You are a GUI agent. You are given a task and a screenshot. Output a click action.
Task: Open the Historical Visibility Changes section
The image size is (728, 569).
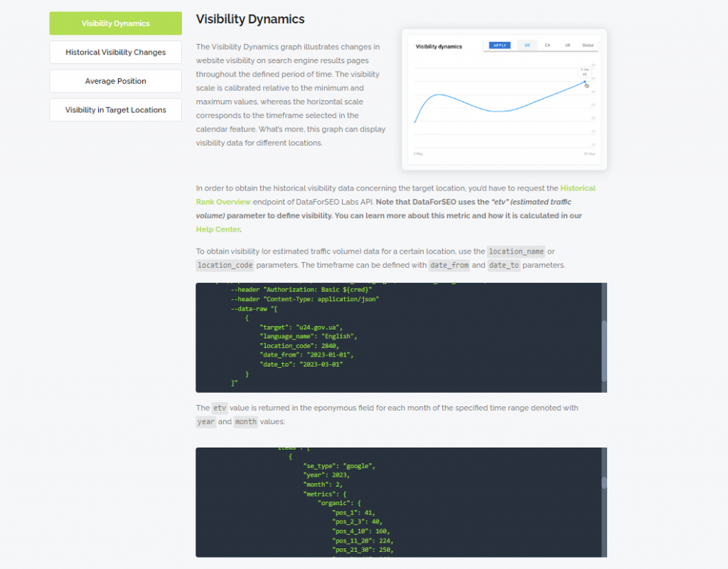tap(115, 52)
